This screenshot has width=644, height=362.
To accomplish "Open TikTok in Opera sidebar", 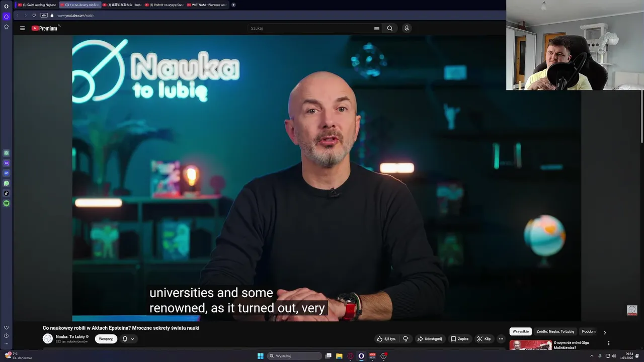I will point(6,193).
